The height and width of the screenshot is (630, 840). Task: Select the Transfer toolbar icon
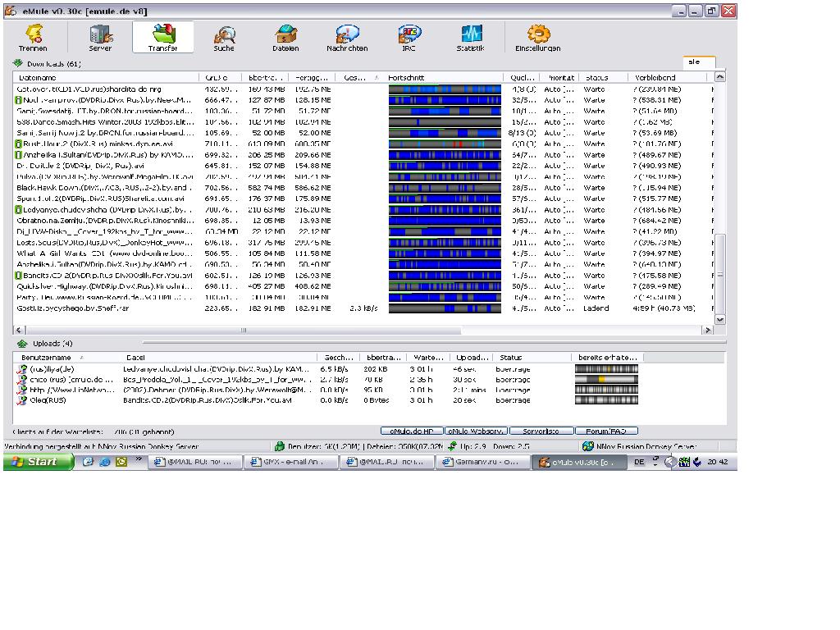point(163,33)
